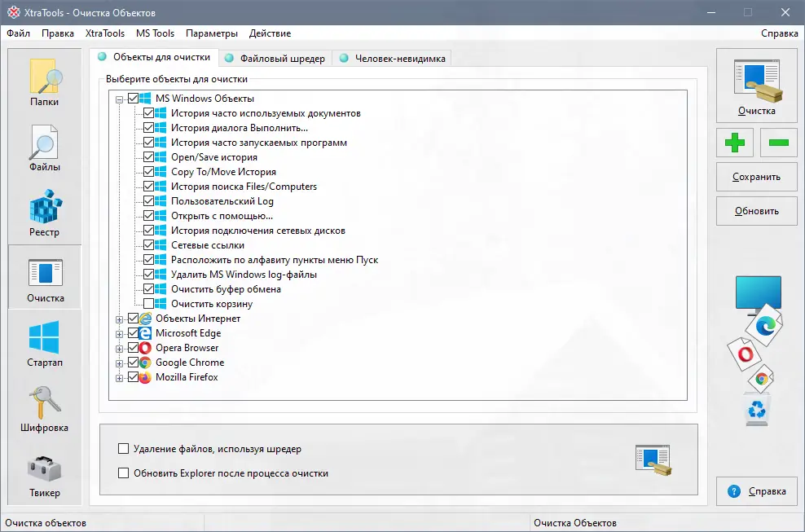
Task: Start cleaning with the big Очистка button
Action: tap(757, 86)
